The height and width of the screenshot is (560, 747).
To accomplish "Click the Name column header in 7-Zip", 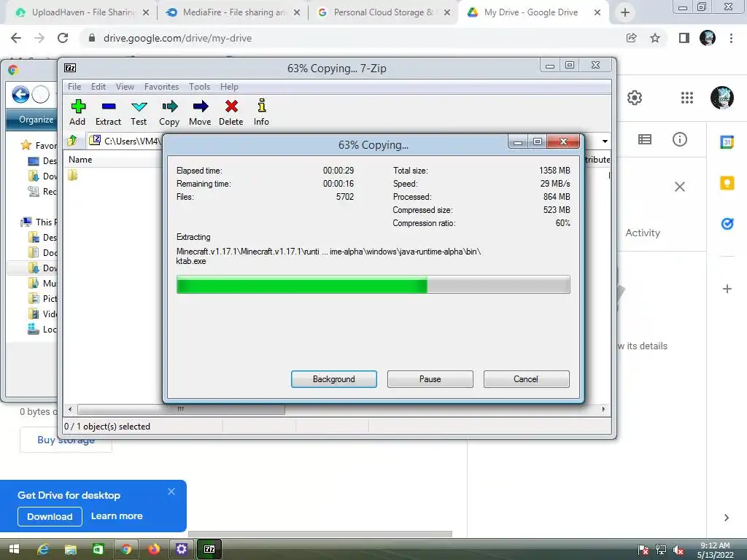I will 80,160.
